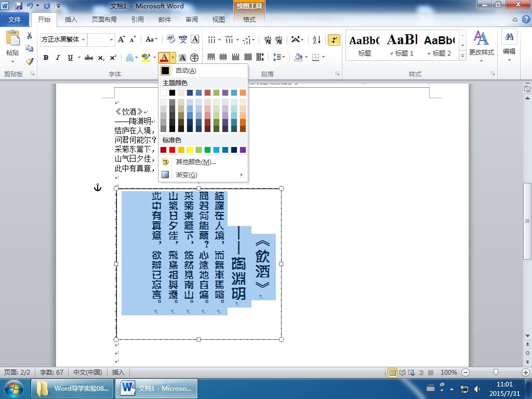Toggle Italic formatting
The width and height of the screenshot is (532, 399).
pos(58,58)
